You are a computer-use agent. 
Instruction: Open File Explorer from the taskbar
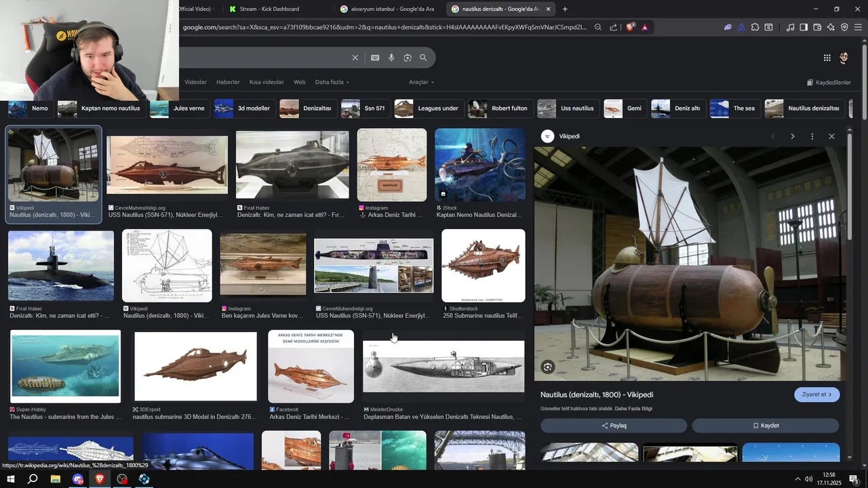coord(56,479)
